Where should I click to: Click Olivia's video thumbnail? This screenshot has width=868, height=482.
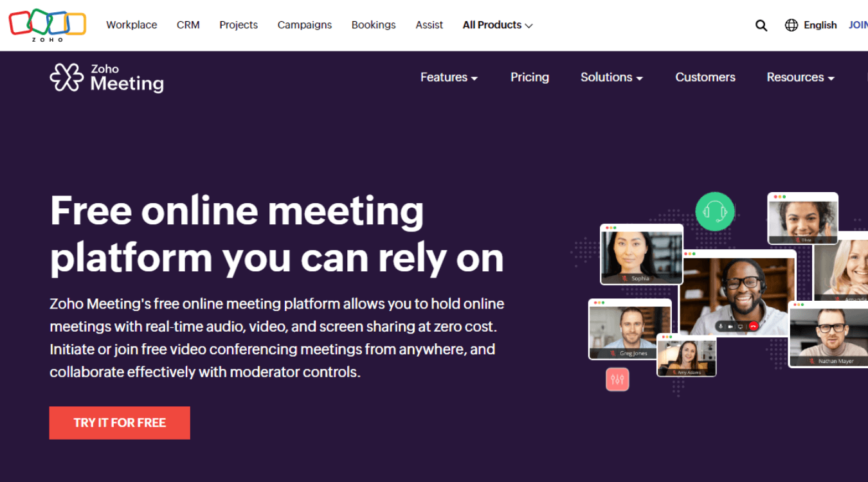click(x=803, y=219)
